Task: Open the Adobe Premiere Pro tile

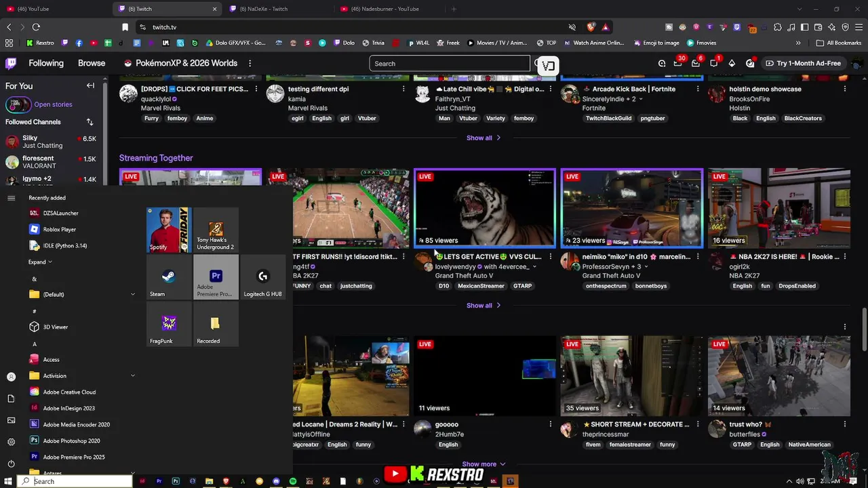Action: tap(216, 277)
